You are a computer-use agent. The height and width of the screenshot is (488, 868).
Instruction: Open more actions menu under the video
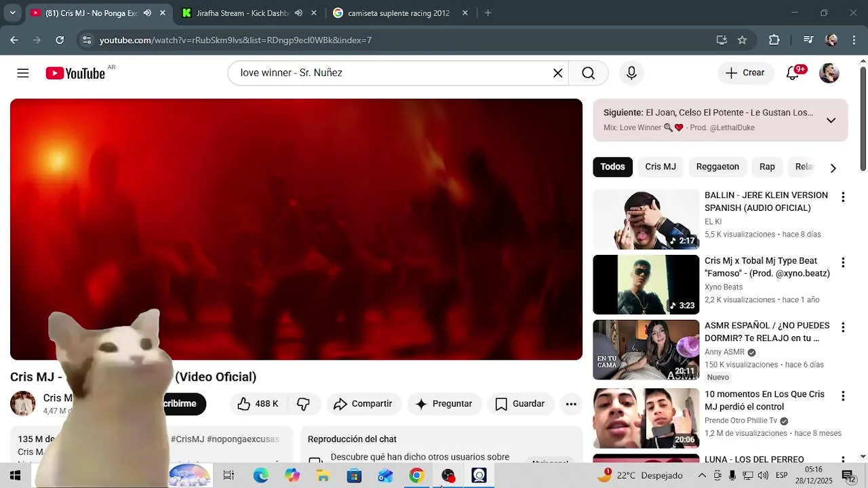571,404
